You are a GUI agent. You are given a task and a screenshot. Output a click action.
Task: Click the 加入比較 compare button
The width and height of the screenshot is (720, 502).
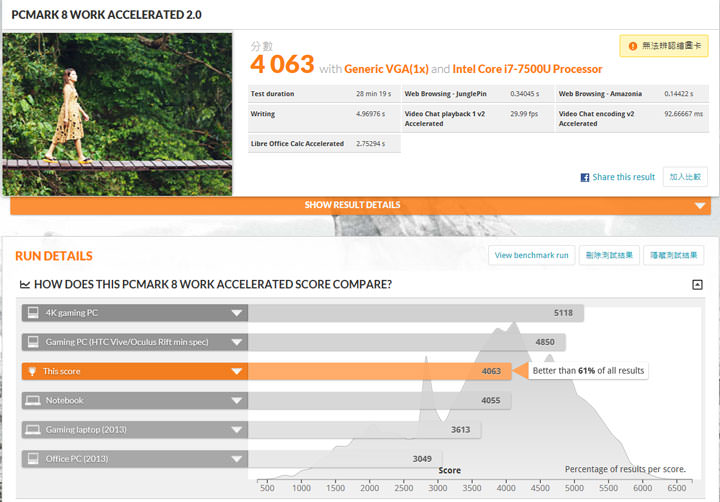click(x=685, y=177)
